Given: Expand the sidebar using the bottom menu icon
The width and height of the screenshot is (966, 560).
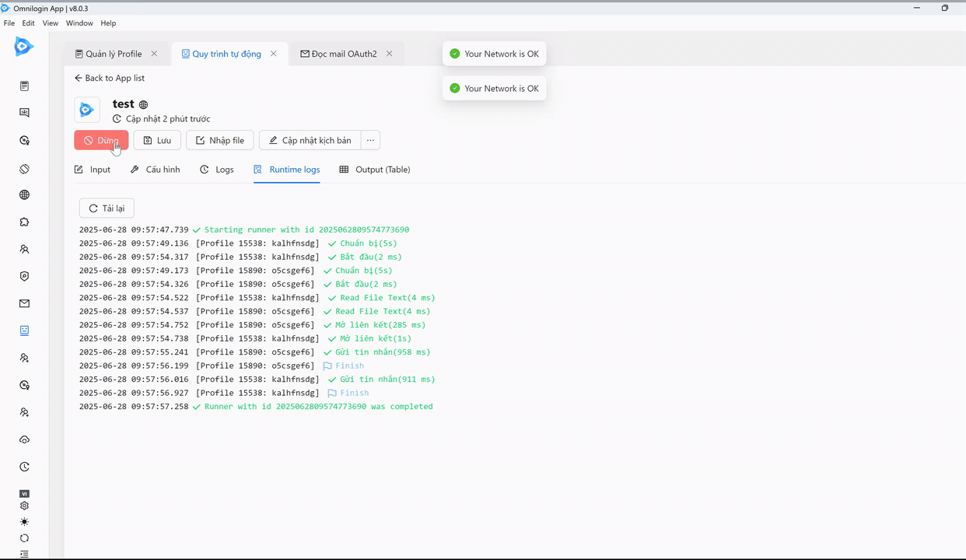Looking at the screenshot, I should point(24,554).
